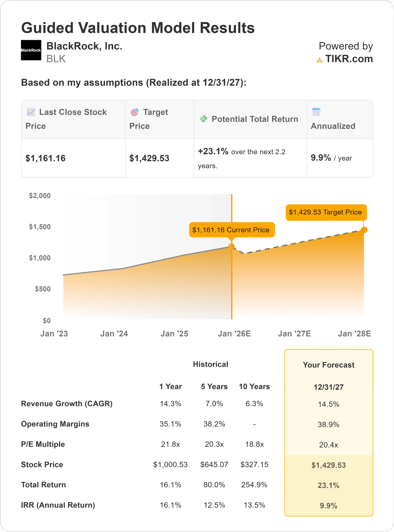394x532 pixels.
Task: Click the Your Forecast panel heading
Action: [329, 365]
